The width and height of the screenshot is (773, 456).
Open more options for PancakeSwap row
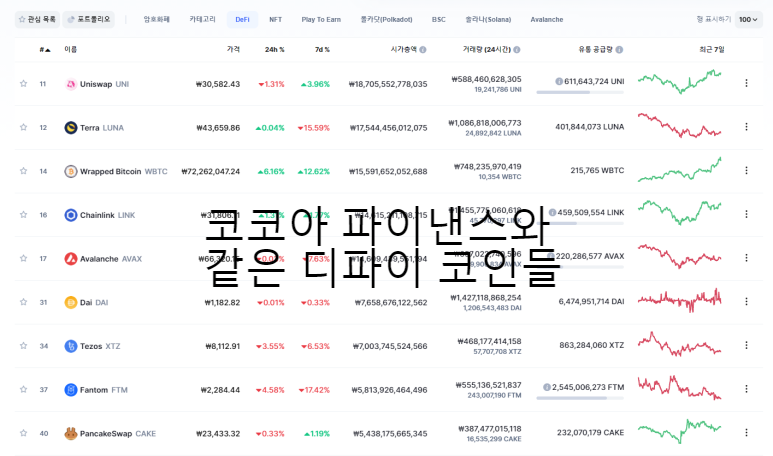point(746,432)
